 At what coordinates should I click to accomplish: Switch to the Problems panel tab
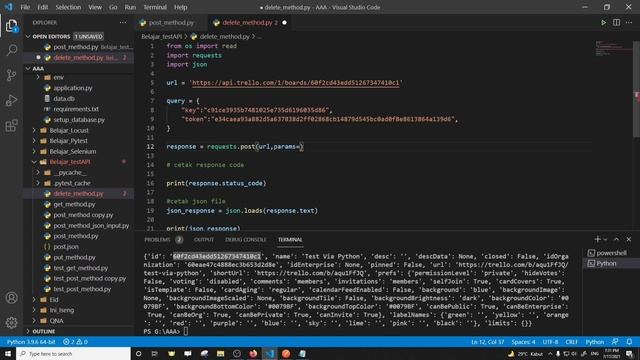click(157, 240)
